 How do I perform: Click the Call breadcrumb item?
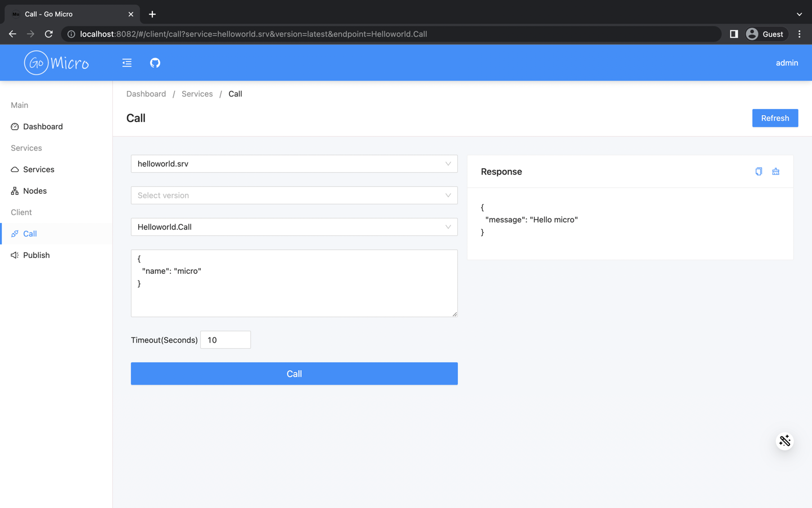click(x=235, y=94)
